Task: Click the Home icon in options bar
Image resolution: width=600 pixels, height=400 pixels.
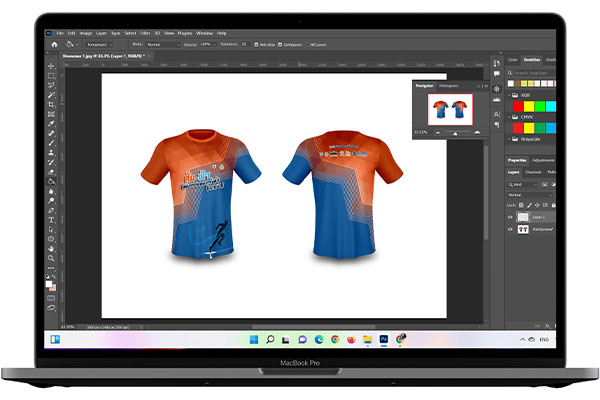Action: [54, 44]
